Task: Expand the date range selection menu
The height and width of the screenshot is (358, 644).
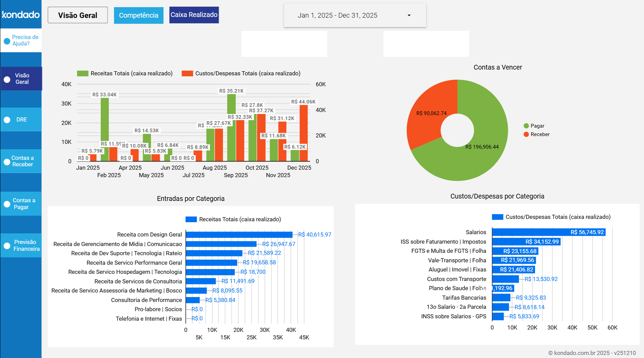Action: (x=355, y=15)
